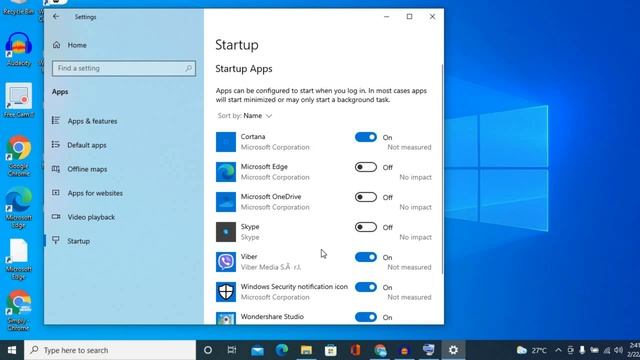Click the Cortana circle on the taskbar
Viewport: 640px width, 360px height.
208,350
